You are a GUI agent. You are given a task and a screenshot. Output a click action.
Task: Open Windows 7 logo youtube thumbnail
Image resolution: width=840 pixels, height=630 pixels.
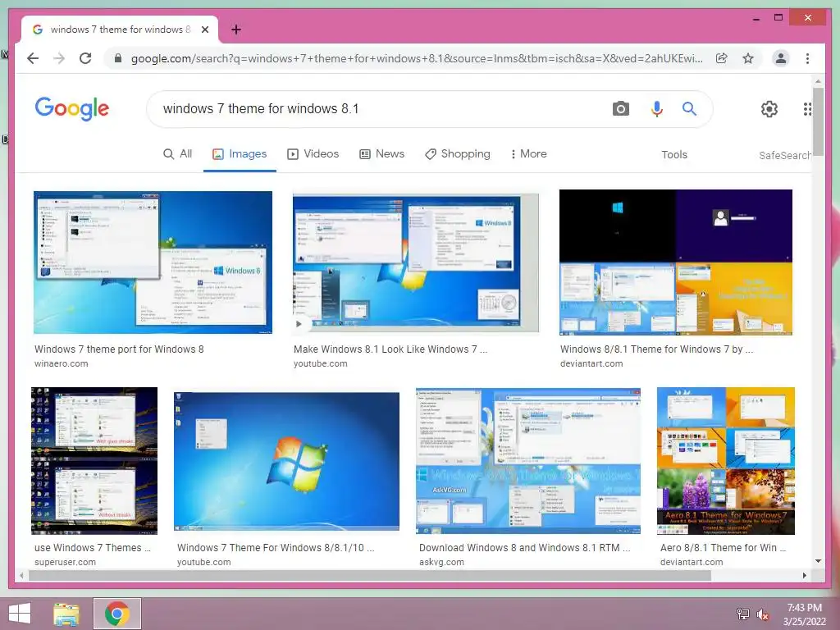click(286, 461)
